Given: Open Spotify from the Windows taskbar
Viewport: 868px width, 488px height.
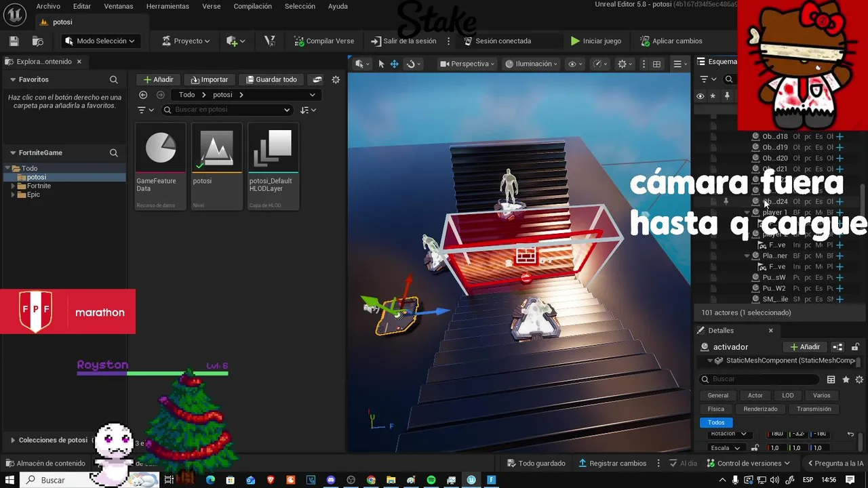Looking at the screenshot, I should pos(431,480).
